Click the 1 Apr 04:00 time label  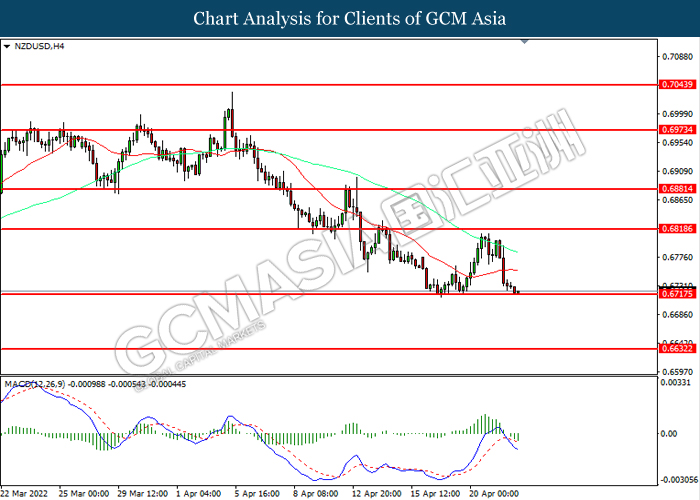click(200, 494)
